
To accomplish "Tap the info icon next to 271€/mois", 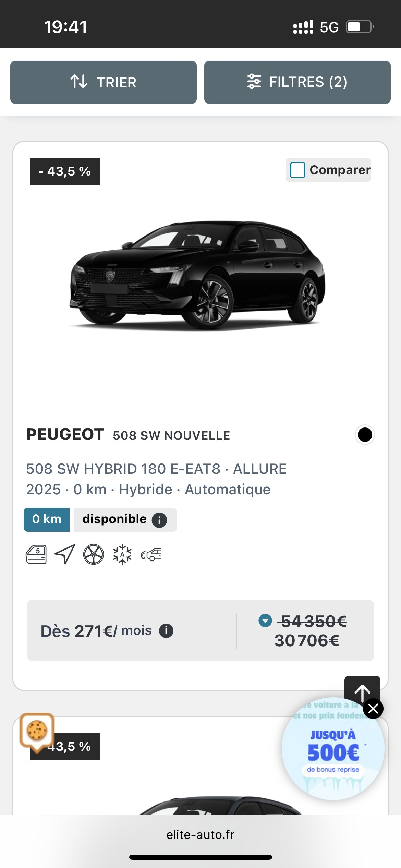I will 166,630.
